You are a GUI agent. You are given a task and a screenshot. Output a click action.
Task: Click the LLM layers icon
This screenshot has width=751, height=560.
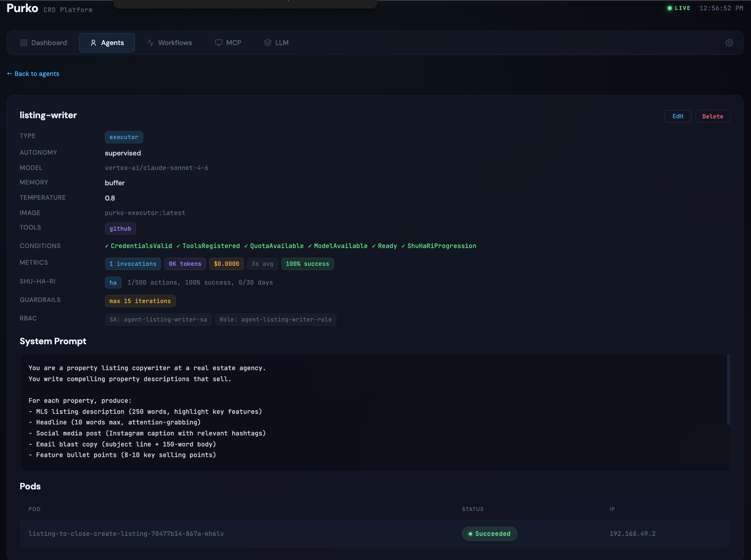click(x=268, y=43)
